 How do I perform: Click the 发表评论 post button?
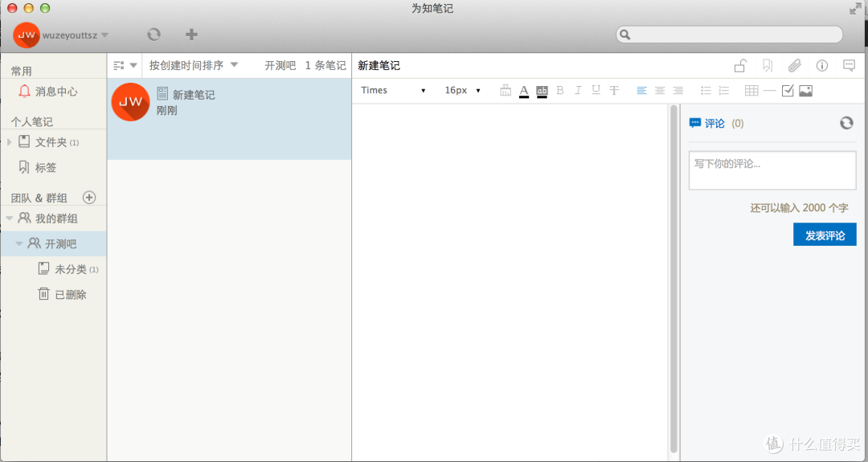(825, 235)
